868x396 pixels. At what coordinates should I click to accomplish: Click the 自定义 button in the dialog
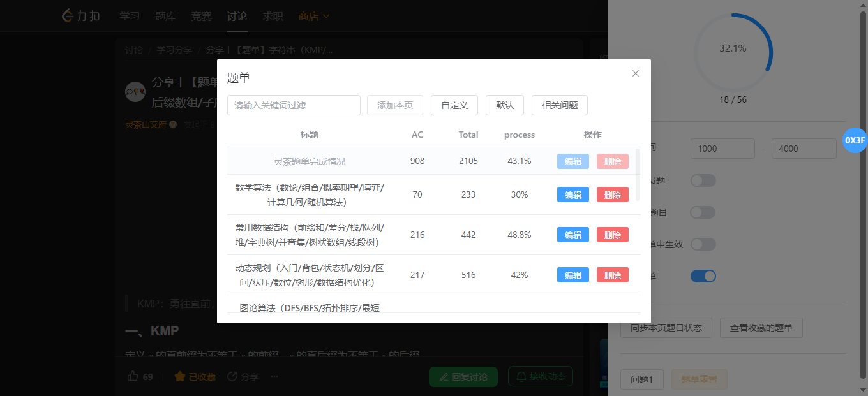click(454, 105)
